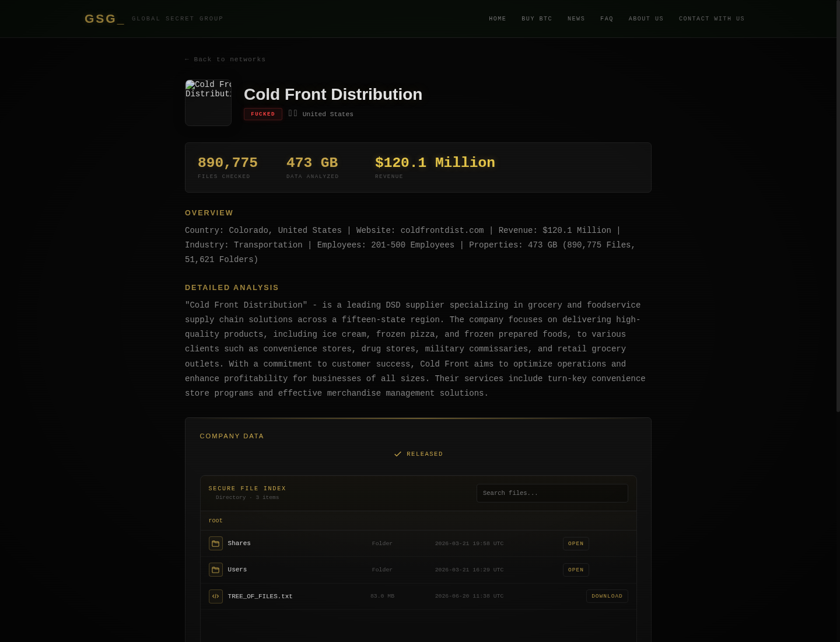
Task: Click the Folder type cell in Shares row
Action: click(382, 543)
